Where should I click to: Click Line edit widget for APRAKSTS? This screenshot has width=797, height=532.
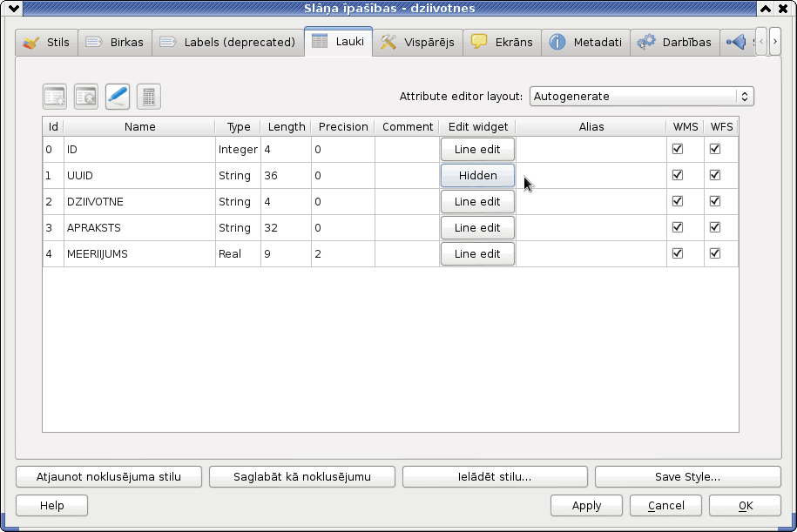coord(477,227)
